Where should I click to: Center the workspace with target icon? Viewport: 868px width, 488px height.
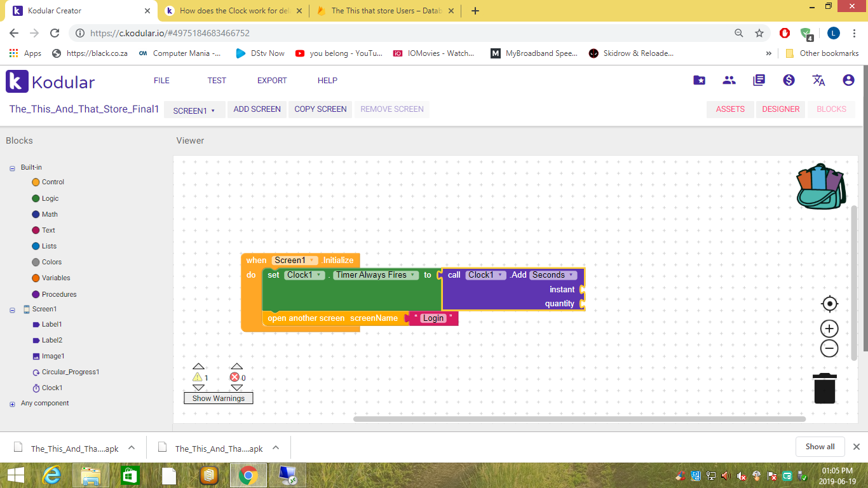click(x=829, y=304)
